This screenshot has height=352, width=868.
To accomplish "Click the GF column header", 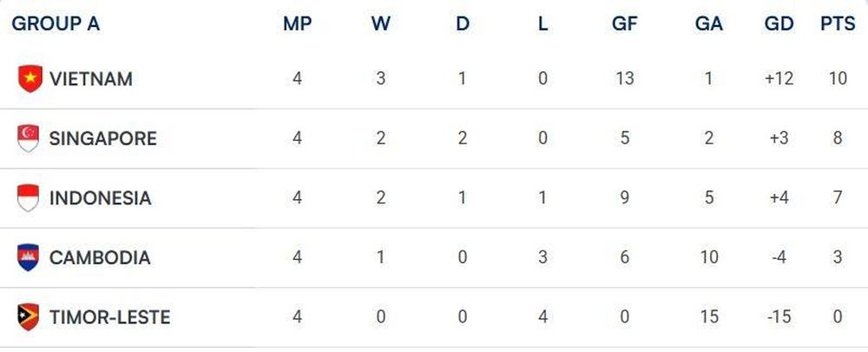I will (x=624, y=23).
